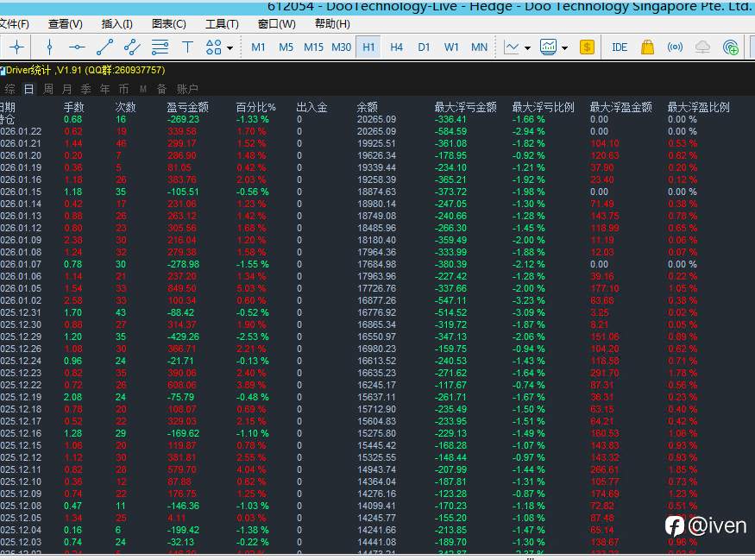Switch to the 年 yearly statistics tab
This screenshot has height=560, width=755.
[105, 89]
